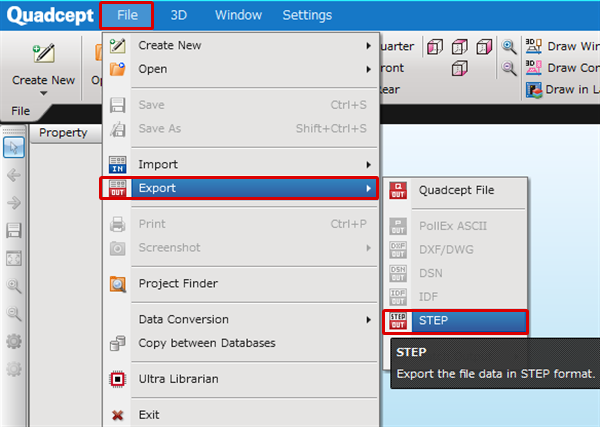Open the Window menu
The height and width of the screenshot is (427, 600).
pos(238,15)
